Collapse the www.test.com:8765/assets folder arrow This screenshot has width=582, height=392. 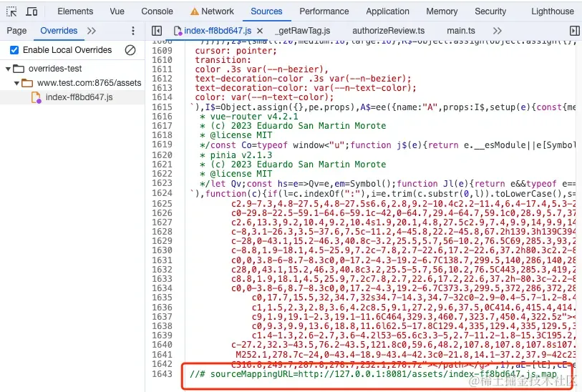[x=16, y=83]
